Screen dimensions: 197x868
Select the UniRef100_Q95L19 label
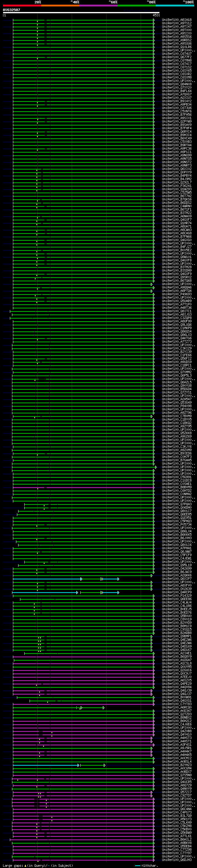pyautogui.click(x=177, y=565)
